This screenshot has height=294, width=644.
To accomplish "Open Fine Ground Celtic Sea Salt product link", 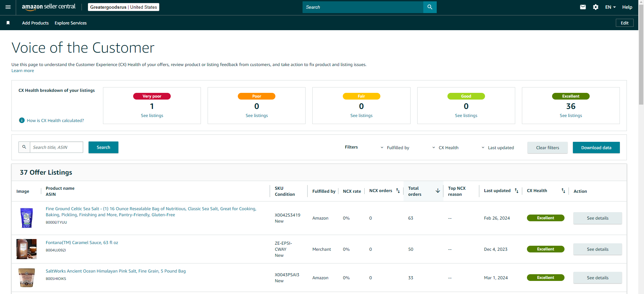I will pyautogui.click(x=151, y=212).
